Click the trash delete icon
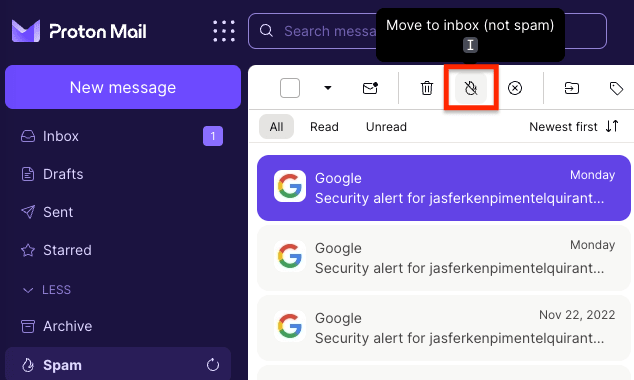 pos(427,88)
